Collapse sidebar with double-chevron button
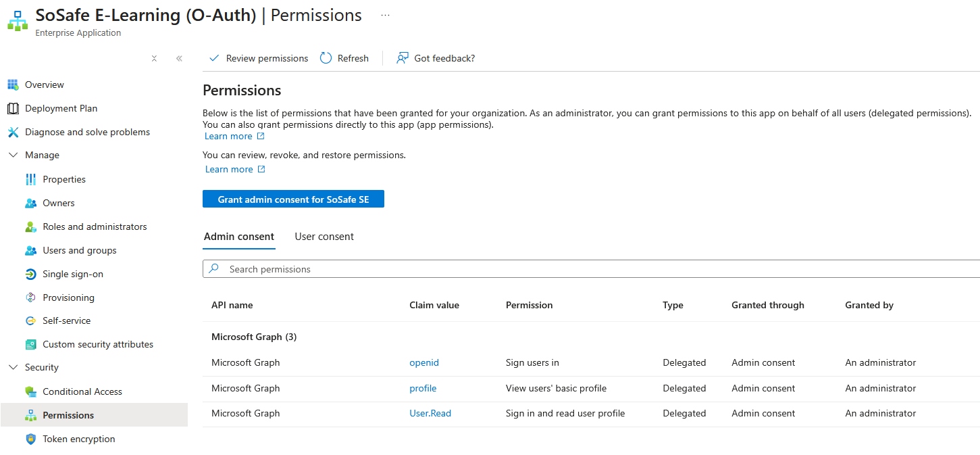Viewport: 980px width, 455px height. 179,58
